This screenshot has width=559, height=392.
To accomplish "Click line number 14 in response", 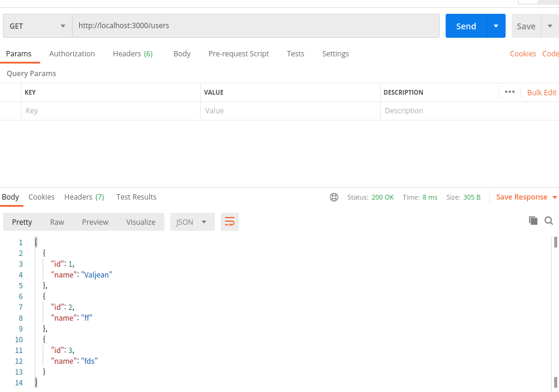I will click(x=19, y=383).
